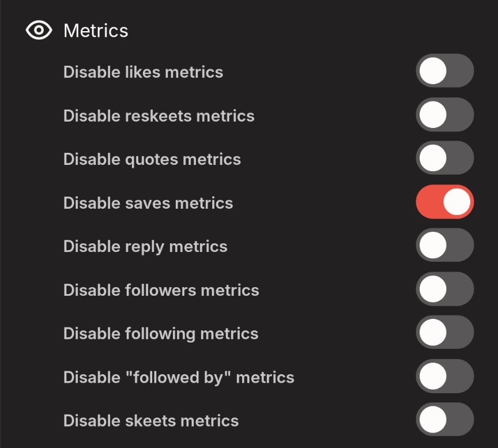The image size is (498, 448).
Task: Select the "Disable reskeets metrics" label text
Action: tap(159, 116)
